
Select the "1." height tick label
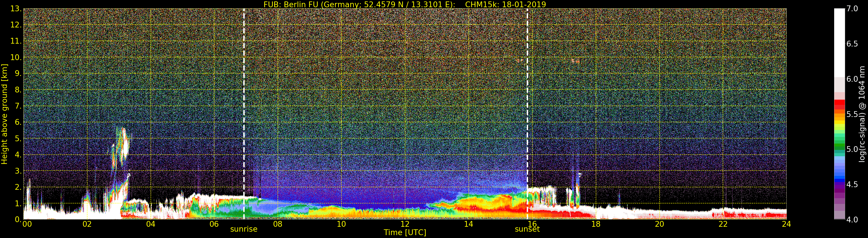[x=18, y=203]
